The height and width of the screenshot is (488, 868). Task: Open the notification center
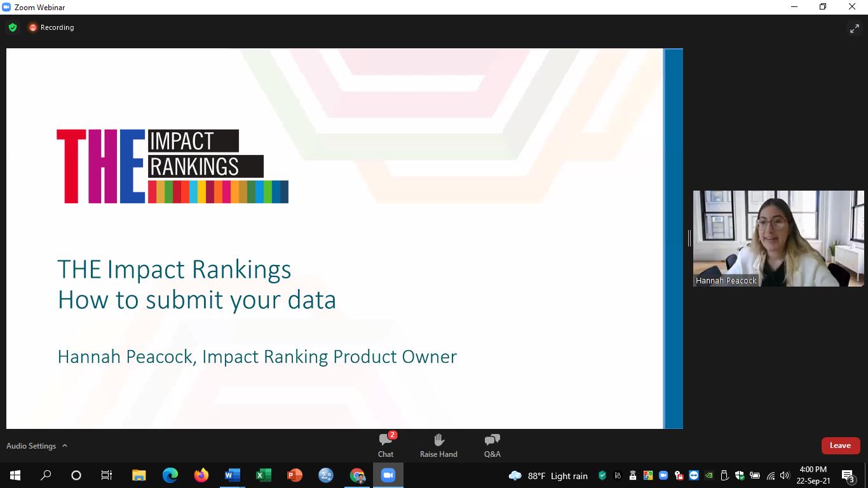pos(848,475)
